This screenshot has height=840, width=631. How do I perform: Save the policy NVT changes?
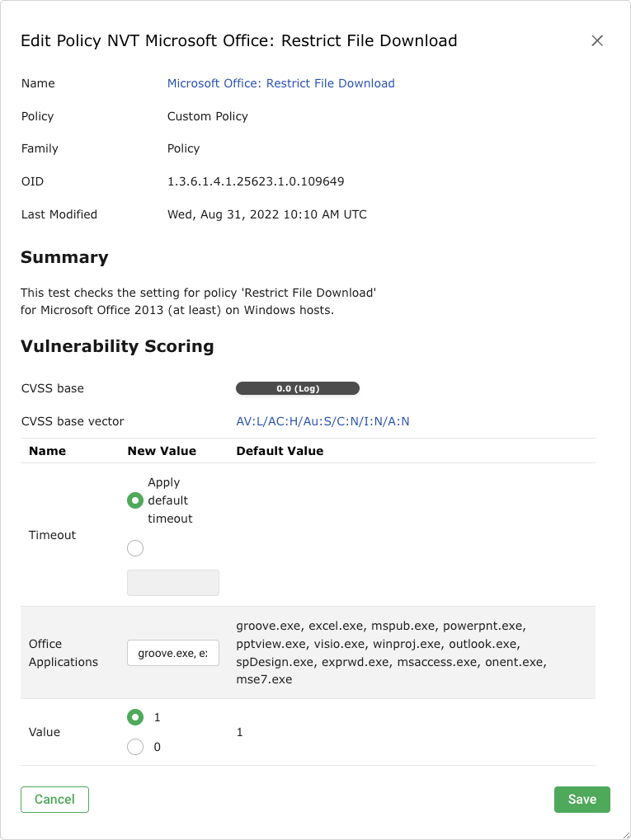point(582,800)
